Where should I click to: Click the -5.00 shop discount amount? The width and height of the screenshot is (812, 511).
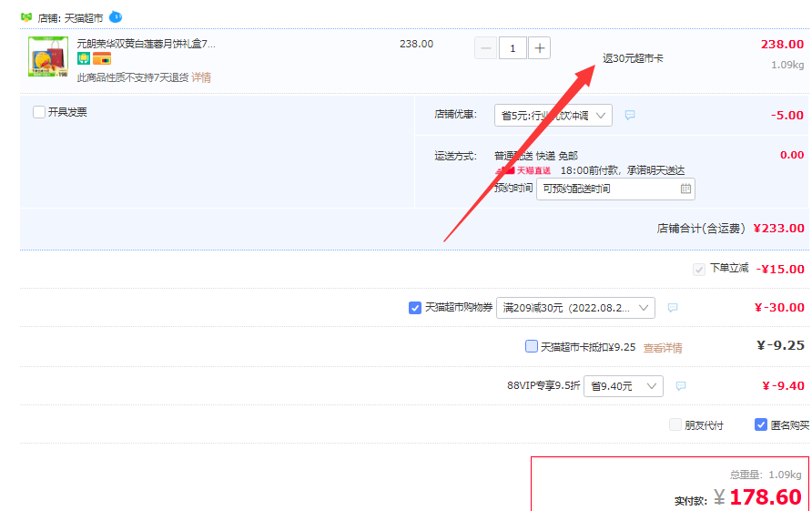(x=787, y=116)
